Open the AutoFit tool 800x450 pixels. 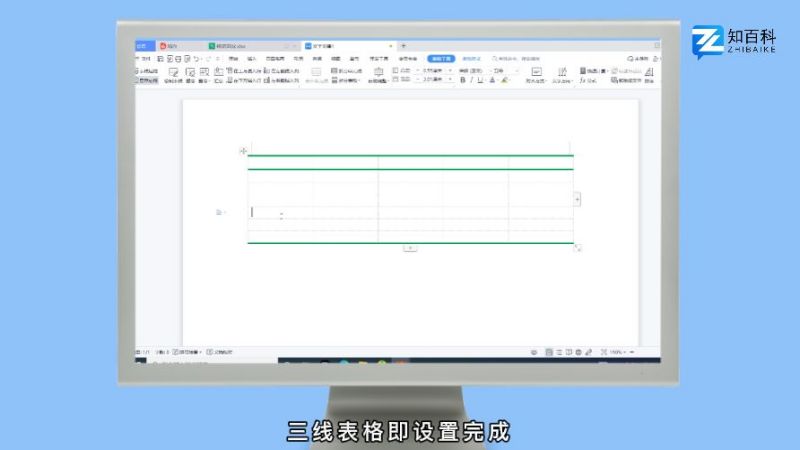378,75
